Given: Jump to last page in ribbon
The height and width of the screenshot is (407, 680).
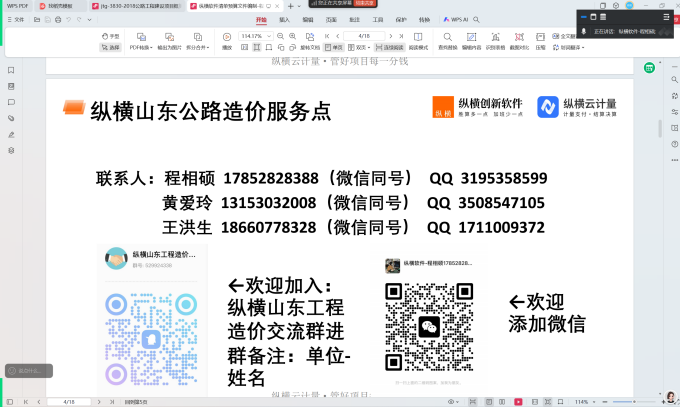Looking at the screenshot, I should pyautogui.click(x=401, y=36).
